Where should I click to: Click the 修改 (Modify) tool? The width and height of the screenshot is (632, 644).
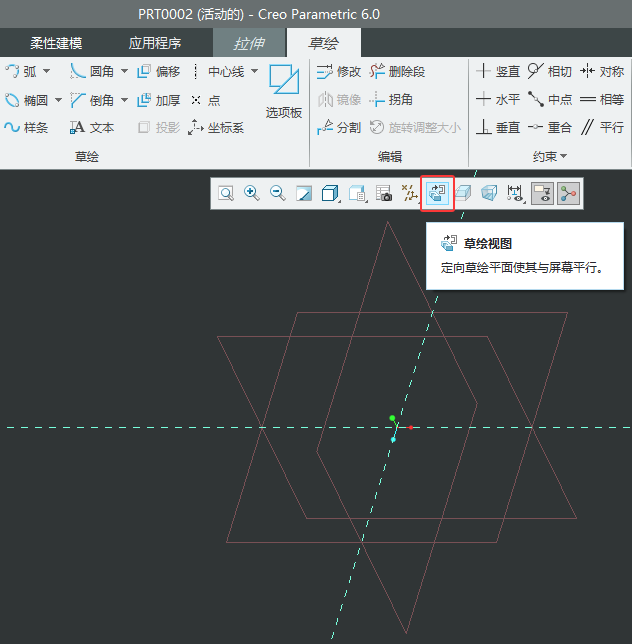tap(339, 71)
